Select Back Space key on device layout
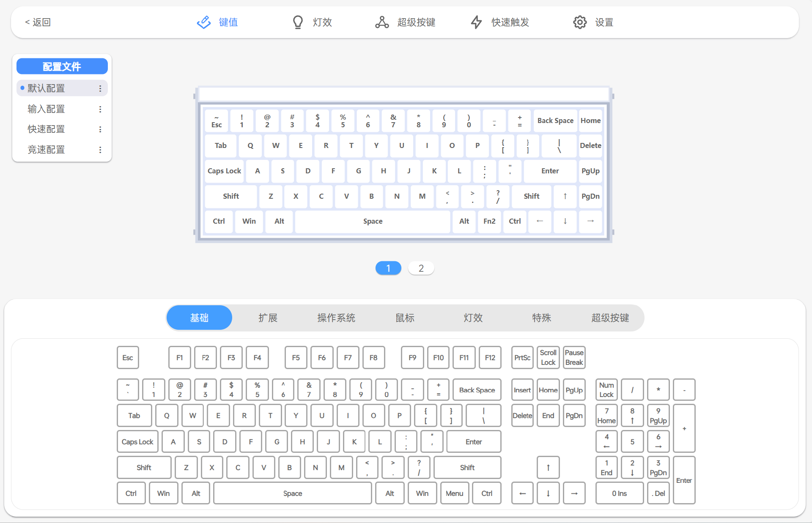 pyautogui.click(x=555, y=120)
